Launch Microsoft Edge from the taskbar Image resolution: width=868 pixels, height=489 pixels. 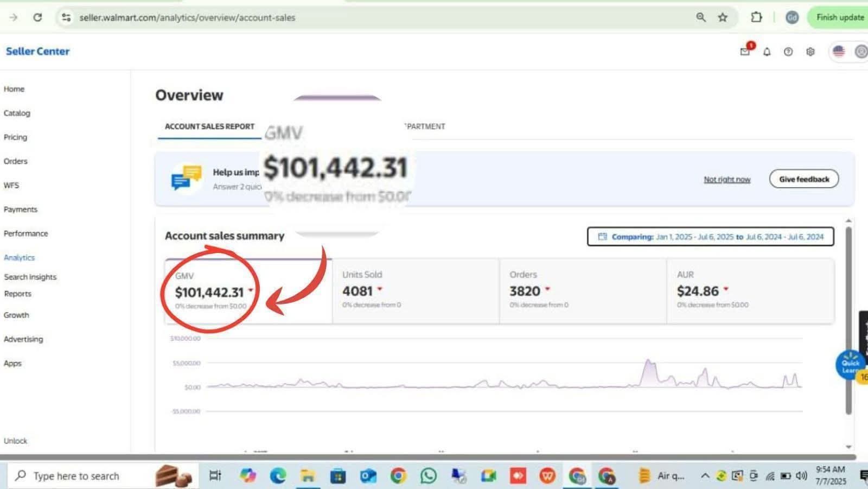(278, 476)
